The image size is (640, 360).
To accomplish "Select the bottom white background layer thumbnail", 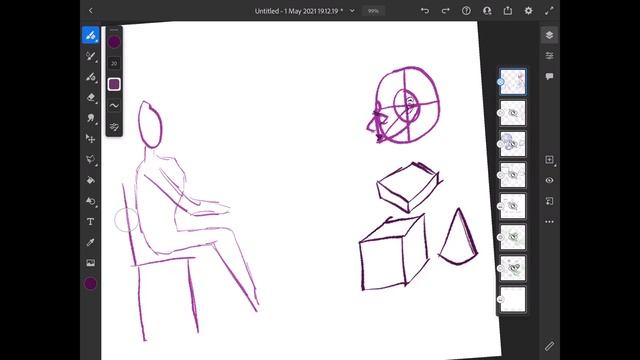I will 513,300.
